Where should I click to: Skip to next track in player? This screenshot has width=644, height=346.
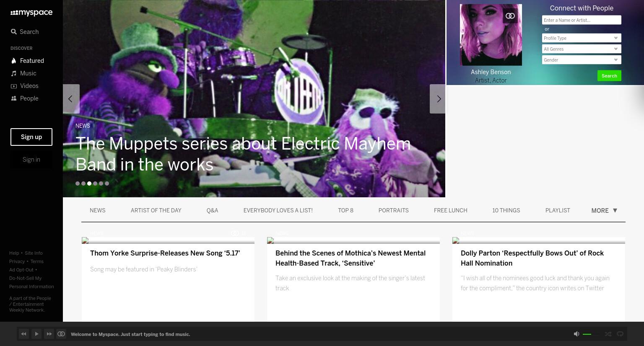pos(49,334)
